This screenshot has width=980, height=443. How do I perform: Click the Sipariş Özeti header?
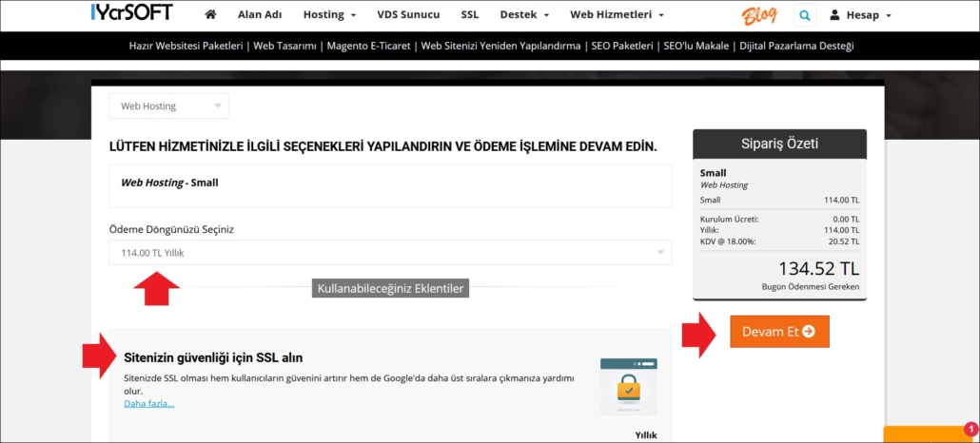[x=779, y=144]
